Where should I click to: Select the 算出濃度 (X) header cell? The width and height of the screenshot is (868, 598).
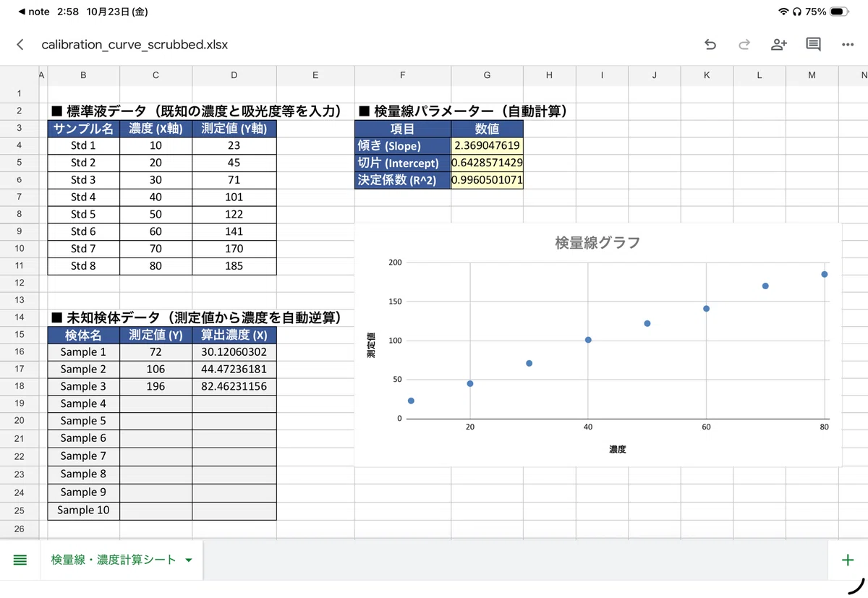pyautogui.click(x=234, y=335)
